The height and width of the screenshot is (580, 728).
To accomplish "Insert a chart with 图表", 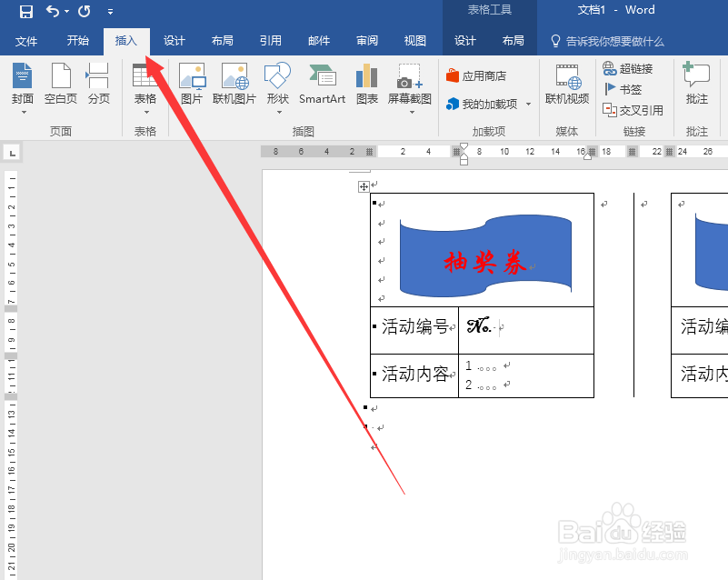I will pos(367,84).
